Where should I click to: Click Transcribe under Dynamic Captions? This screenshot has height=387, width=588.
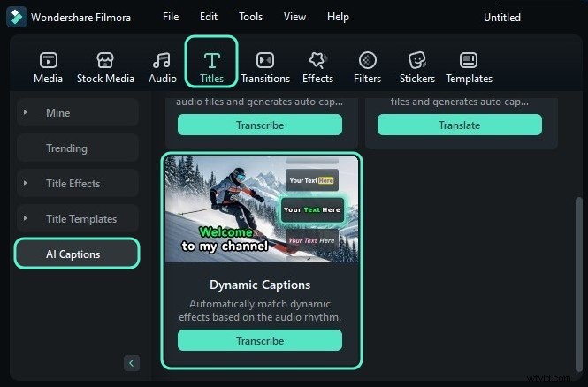[x=260, y=341]
